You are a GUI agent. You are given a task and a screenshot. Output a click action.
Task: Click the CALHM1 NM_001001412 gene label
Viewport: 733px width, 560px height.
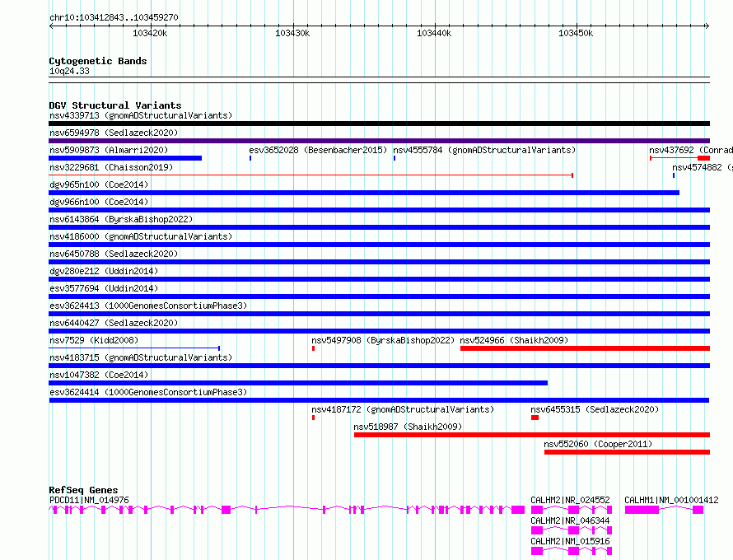tap(671, 500)
